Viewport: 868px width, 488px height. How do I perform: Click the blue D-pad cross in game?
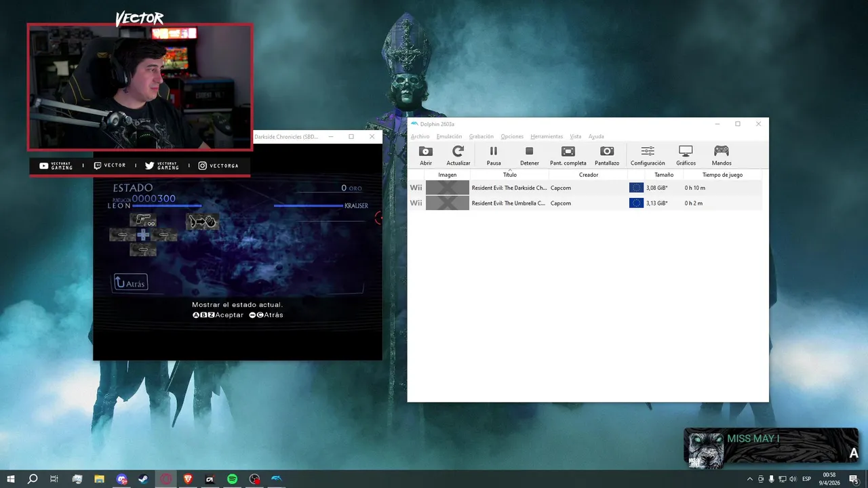pyautogui.click(x=143, y=235)
